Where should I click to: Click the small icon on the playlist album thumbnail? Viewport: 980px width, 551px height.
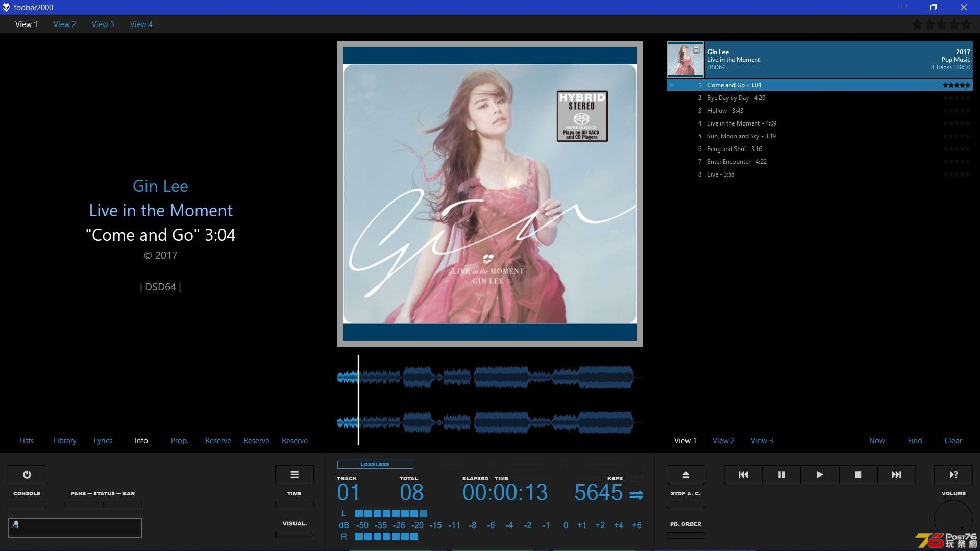696,50
